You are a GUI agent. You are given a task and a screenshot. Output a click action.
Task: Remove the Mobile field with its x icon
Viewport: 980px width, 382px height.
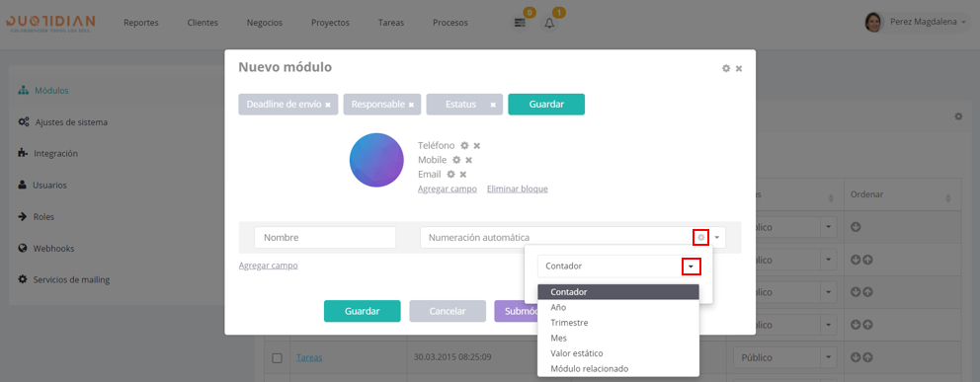pyautogui.click(x=468, y=160)
